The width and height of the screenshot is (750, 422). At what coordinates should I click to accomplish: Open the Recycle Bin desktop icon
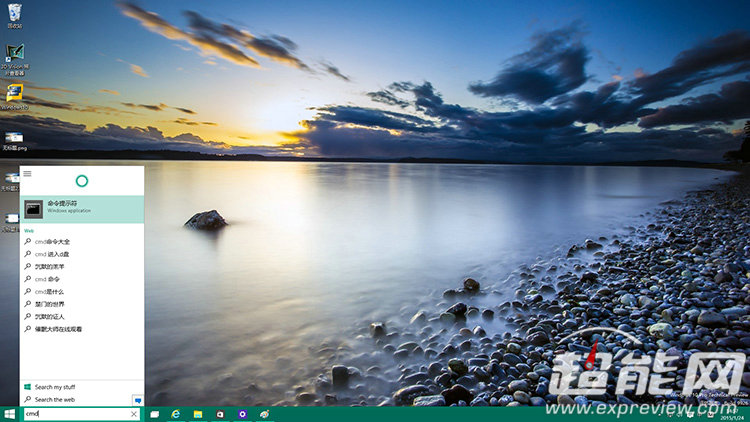[x=14, y=14]
